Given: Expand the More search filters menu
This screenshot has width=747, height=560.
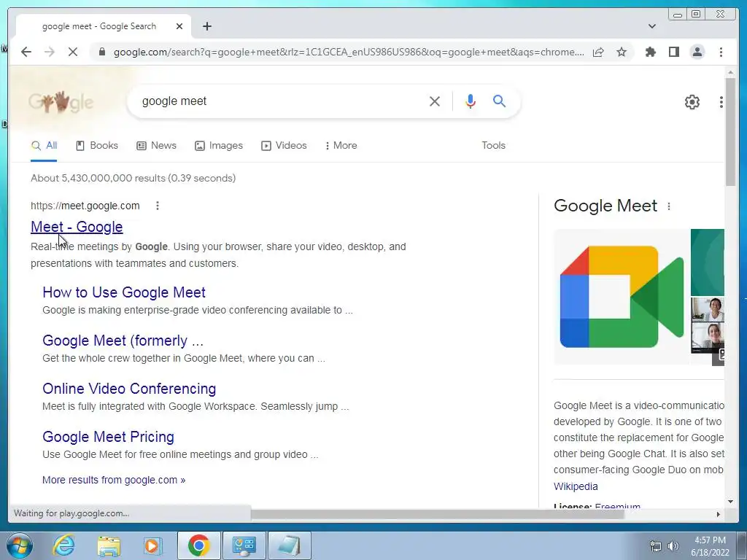Looking at the screenshot, I should (341, 146).
